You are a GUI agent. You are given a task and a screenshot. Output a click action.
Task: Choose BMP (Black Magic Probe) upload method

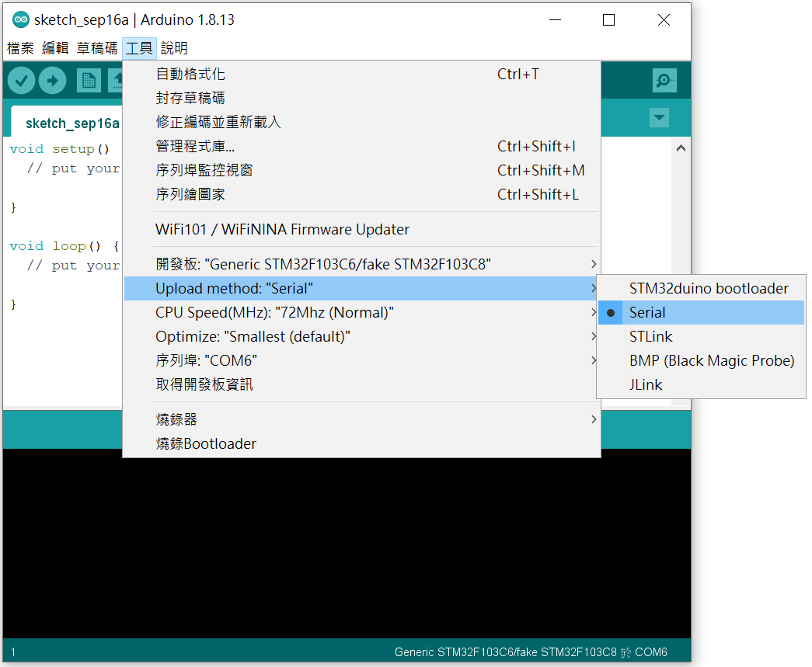click(x=701, y=360)
